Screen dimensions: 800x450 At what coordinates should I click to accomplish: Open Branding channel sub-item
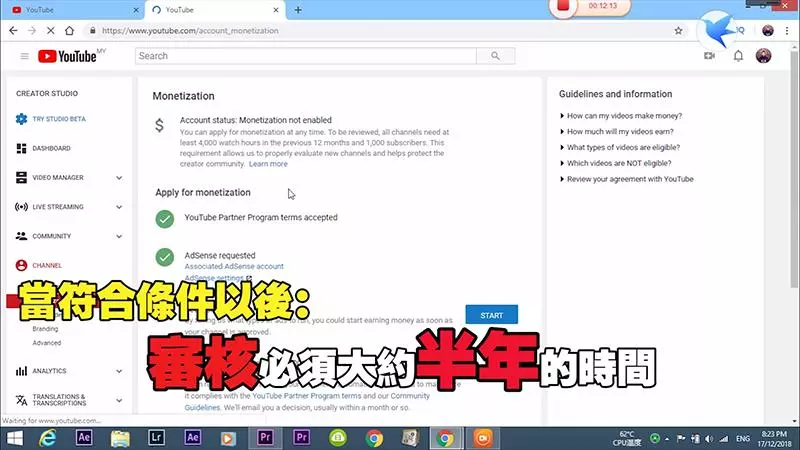[45, 329]
